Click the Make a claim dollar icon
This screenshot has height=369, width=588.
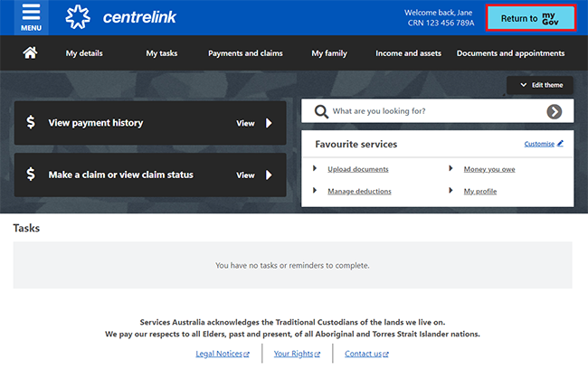coord(31,175)
